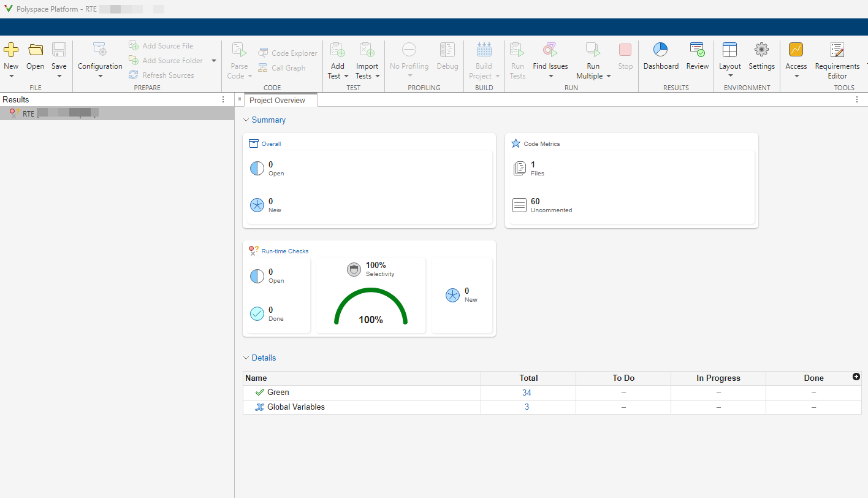
Task: Click the Run Multiple icon
Action: (x=593, y=50)
